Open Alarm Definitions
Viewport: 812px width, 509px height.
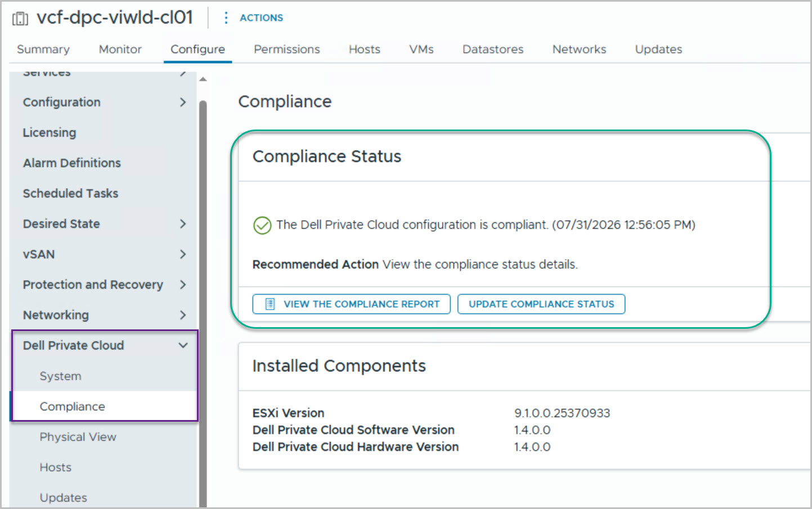(x=72, y=163)
